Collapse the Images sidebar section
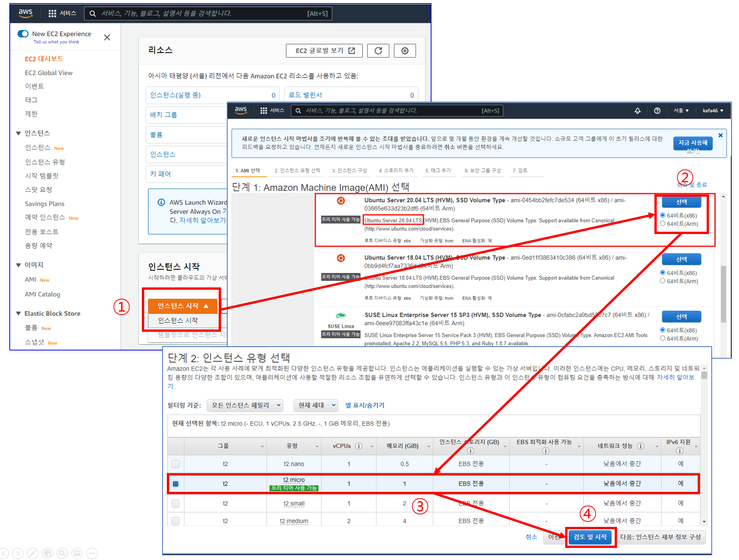The image size is (739, 560). (18, 265)
